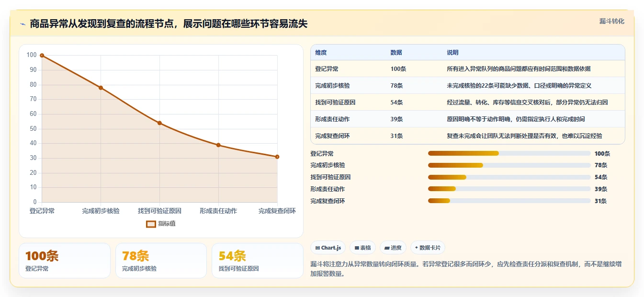Click the chart data point at 完成复查闭环
The width and height of the screenshot is (644, 297).
277,157
